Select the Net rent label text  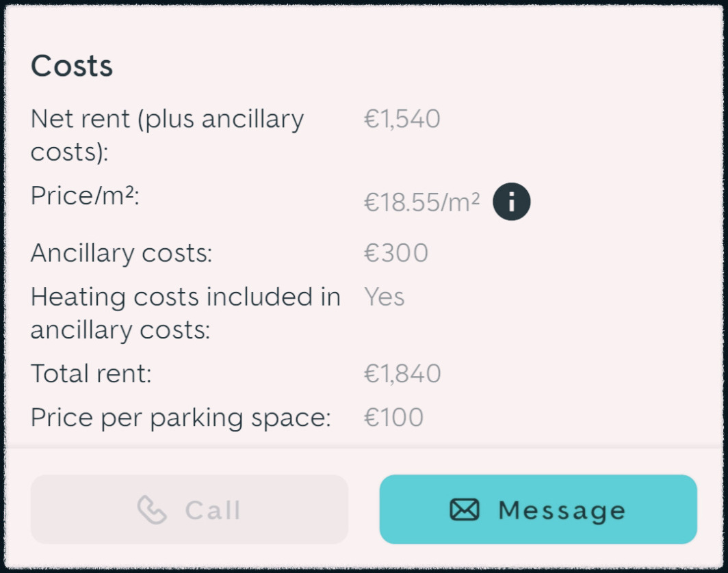167,120
